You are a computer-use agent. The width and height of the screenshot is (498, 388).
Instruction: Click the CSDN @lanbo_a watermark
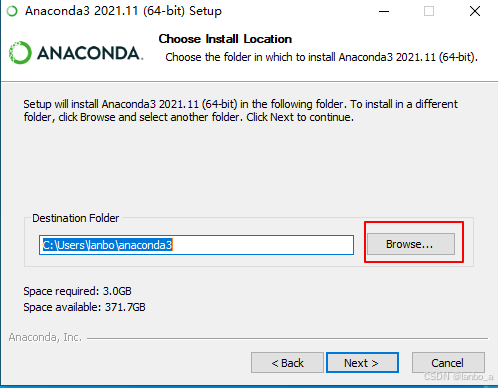pyautogui.click(x=459, y=377)
